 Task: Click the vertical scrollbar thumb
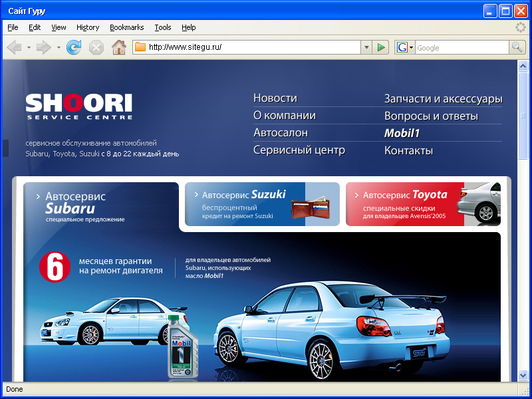click(x=523, y=115)
